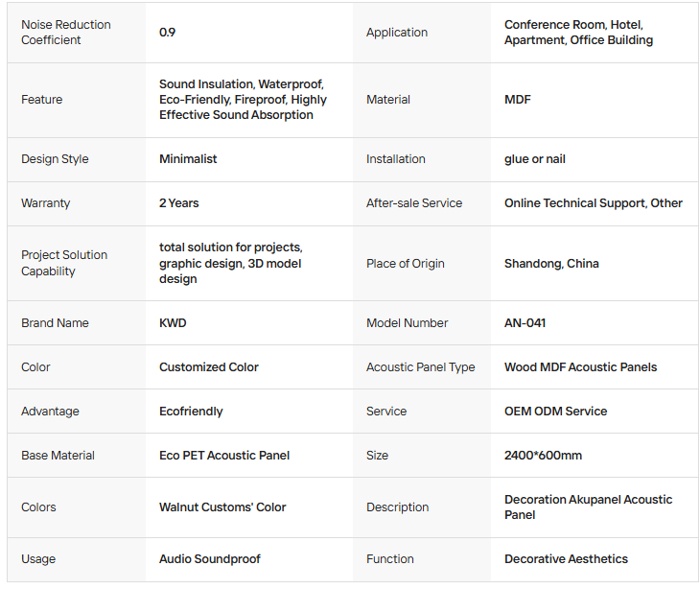The height and width of the screenshot is (589, 700).
Task: Select Online Technical Support, Other text
Action: click(x=594, y=203)
